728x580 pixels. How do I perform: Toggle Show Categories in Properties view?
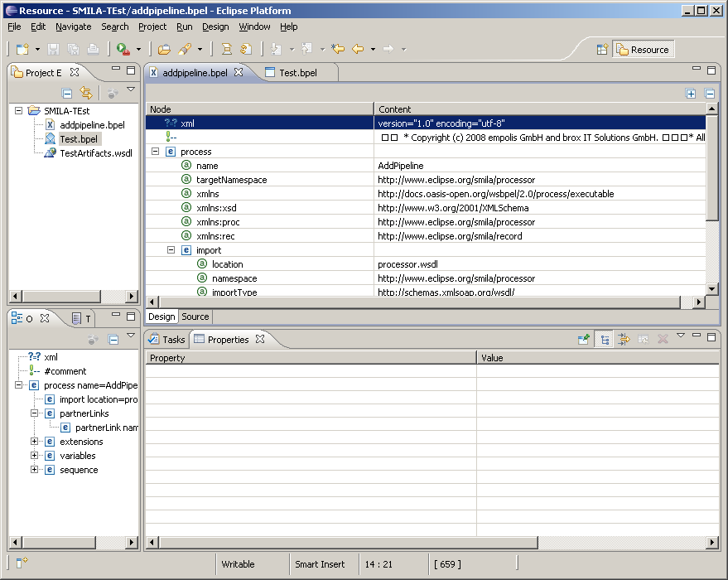point(603,339)
